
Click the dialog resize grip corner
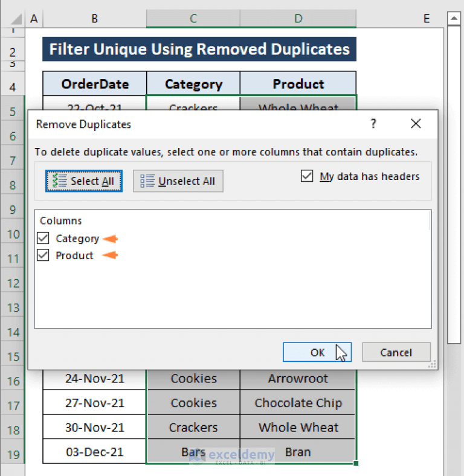pyautogui.click(x=433, y=364)
